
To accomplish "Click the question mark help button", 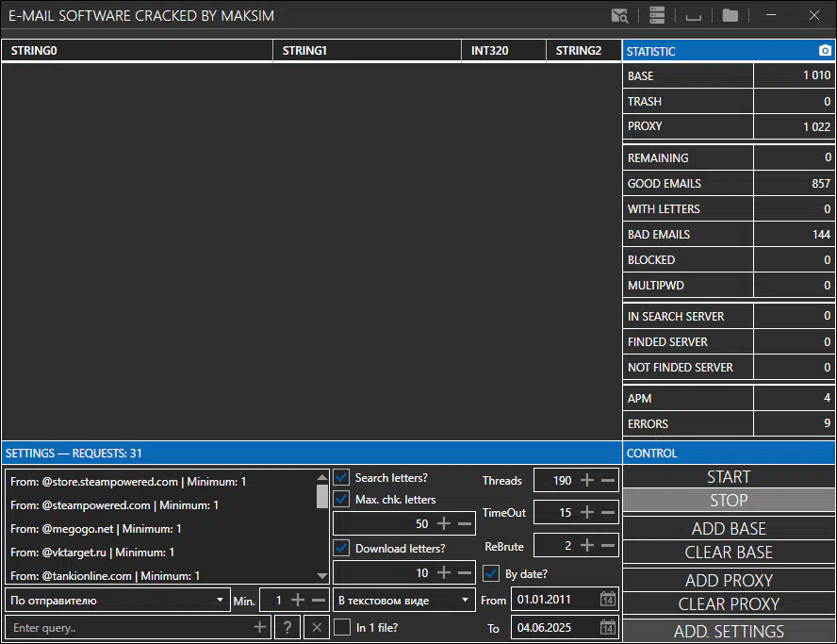I will tap(287, 627).
